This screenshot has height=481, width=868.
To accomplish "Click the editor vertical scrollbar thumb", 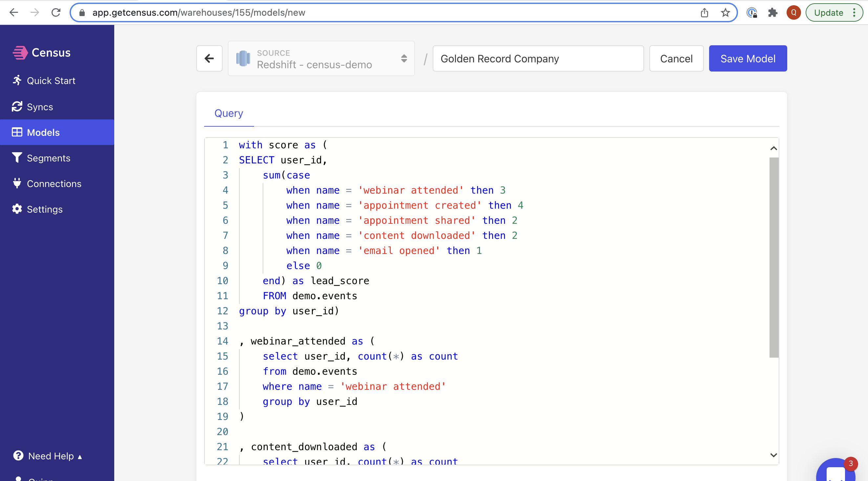I will click(x=774, y=257).
